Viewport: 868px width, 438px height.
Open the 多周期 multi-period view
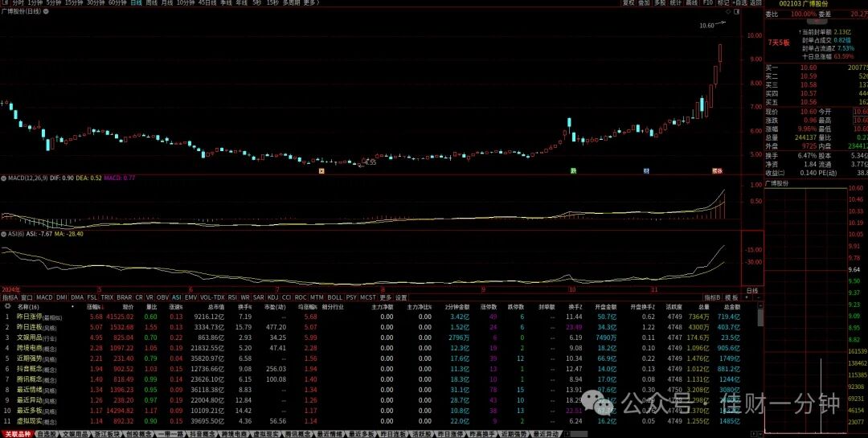pyautogui.click(x=291, y=2)
